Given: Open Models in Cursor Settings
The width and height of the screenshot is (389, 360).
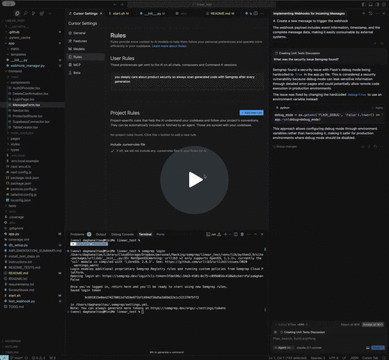Looking at the screenshot, I should (79, 49).
